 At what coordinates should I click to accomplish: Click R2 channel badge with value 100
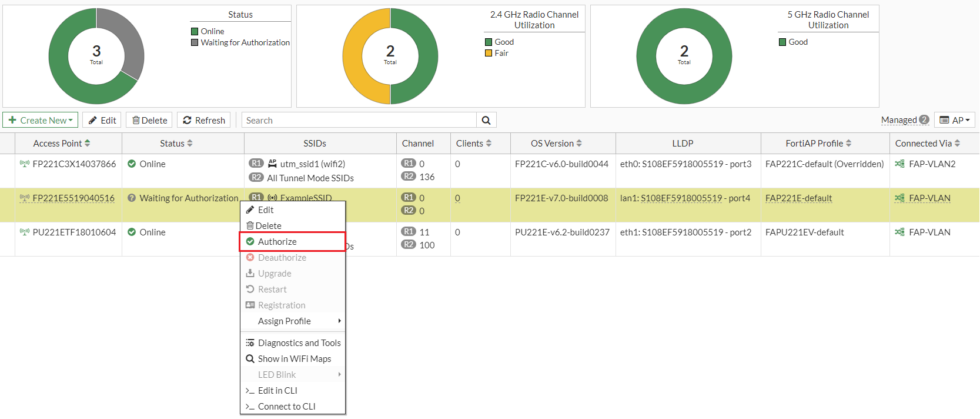409,244
